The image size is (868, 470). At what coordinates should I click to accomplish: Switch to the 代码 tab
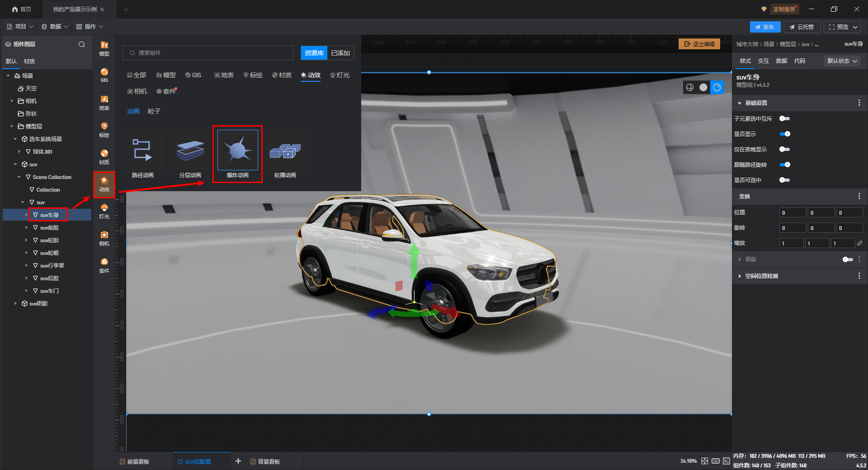pyautogui.click(x=799, y=61)
